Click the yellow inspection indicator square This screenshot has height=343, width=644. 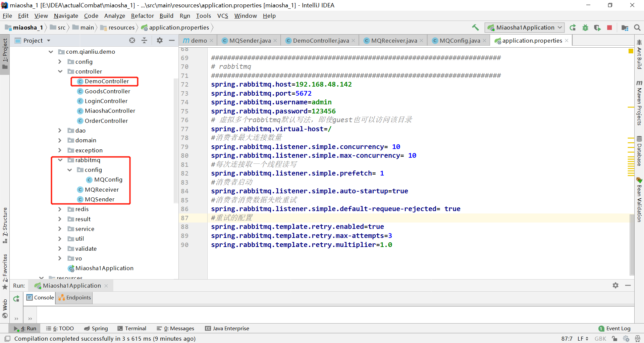[631, 51]
